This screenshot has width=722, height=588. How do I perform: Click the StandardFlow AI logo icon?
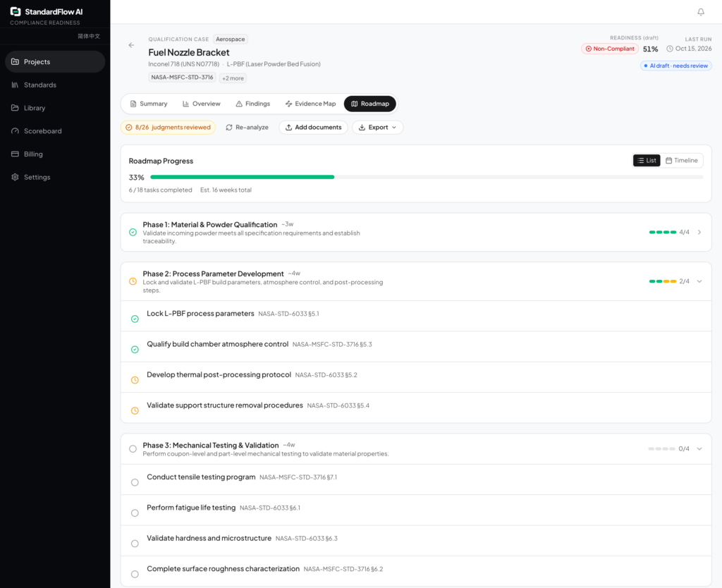(x=16, y=11)
